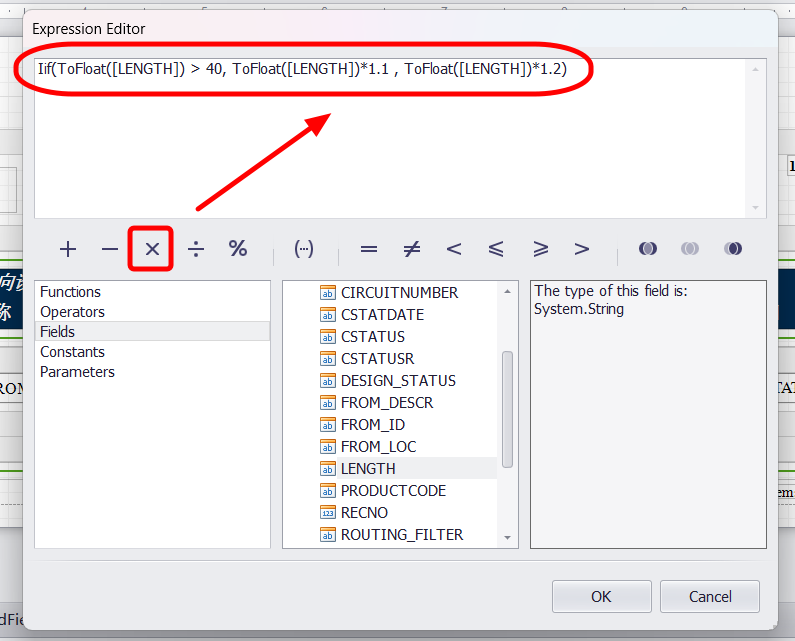Insert the plus operator
Viewport: 795px width, 641px height.
(x=67, y=249)
